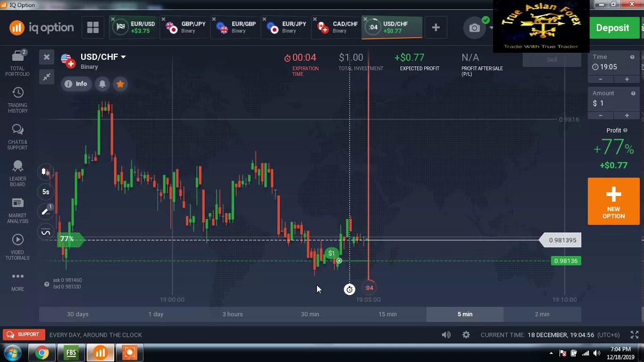
Task: Select the 15 min timeframe
Action: [x=388, y=314]
